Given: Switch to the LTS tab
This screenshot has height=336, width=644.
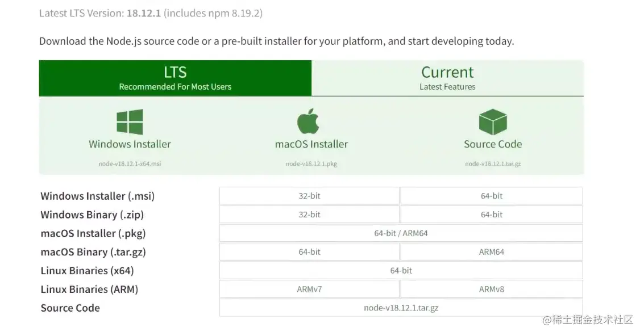Looking at the screenshot, I should click(176, 78).
